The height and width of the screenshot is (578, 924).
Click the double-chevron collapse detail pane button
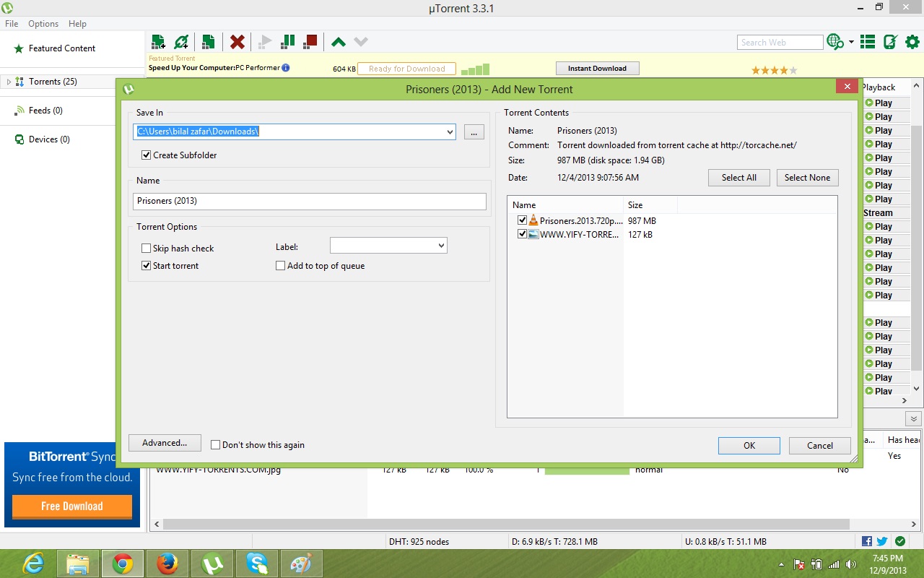pyautogui.click(x=914, y=419)
